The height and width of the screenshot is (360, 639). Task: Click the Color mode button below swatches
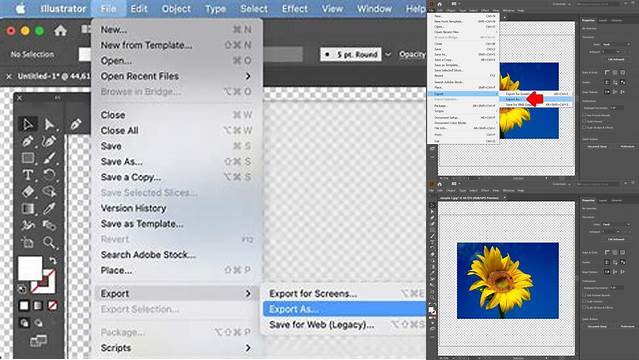[x=24, y=305]
